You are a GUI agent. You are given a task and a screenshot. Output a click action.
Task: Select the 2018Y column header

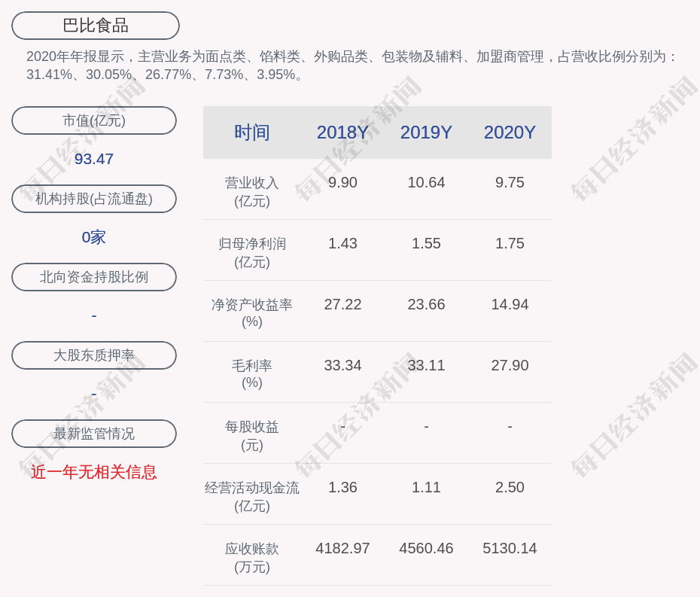(342, 132)
